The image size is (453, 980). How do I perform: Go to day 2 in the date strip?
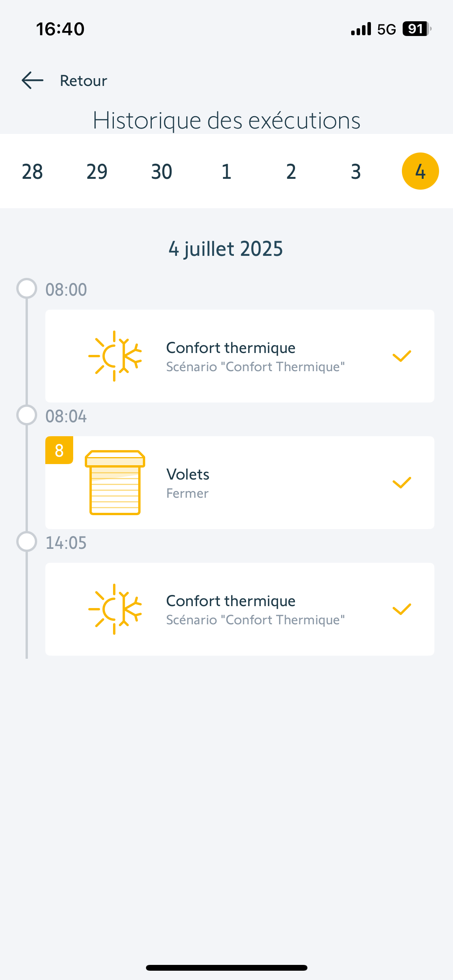coord(291,171)
